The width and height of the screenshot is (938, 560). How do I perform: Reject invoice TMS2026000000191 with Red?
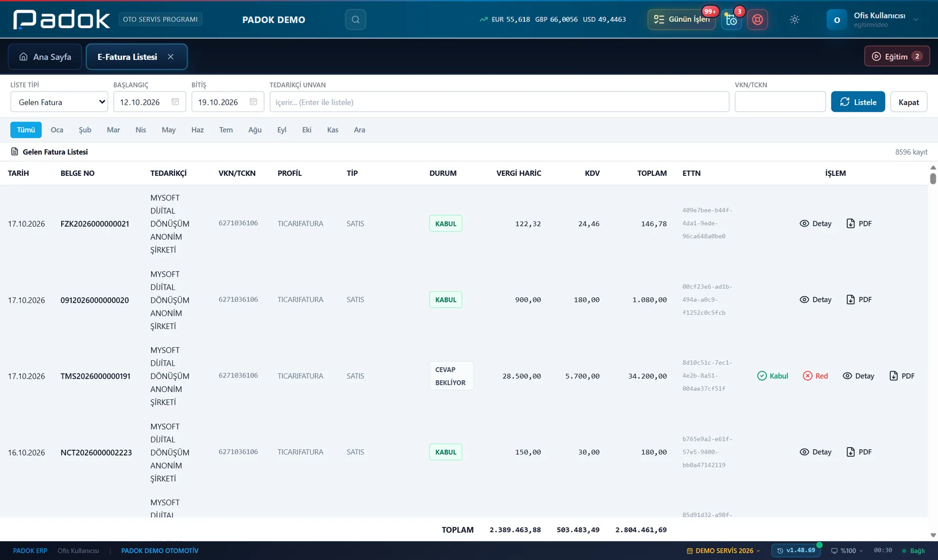tap(815, 376)
